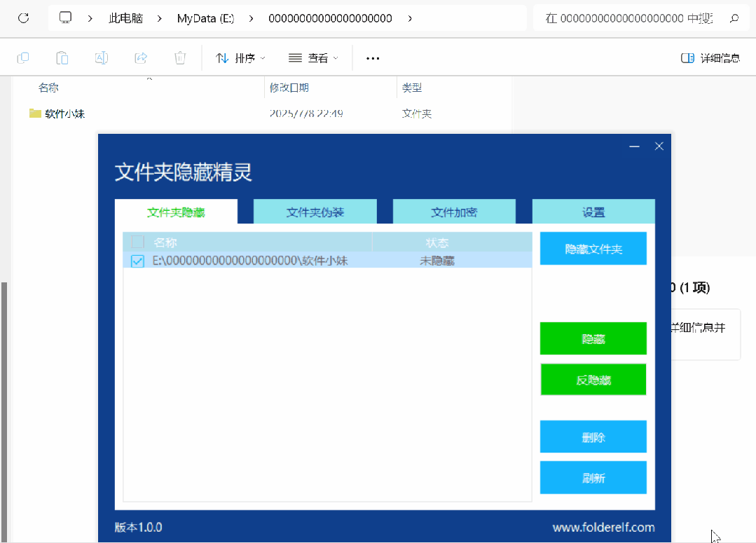The image size is (756, 543).
Task: Click the 未隐藏 status cell
Action: point(437,261)
